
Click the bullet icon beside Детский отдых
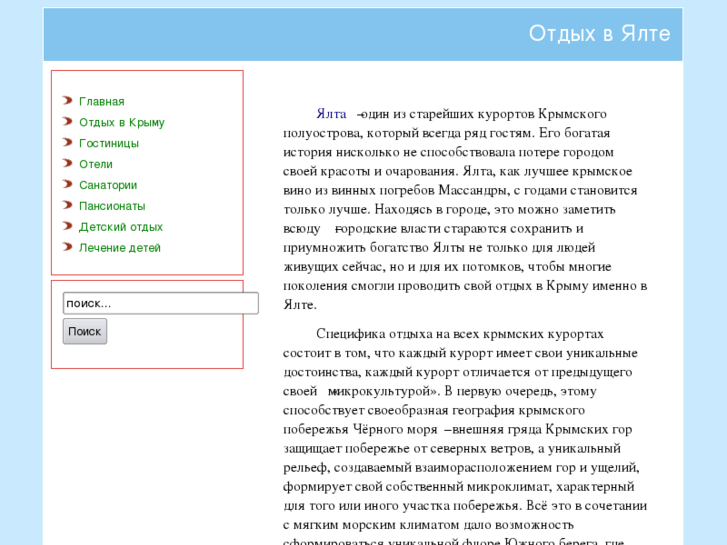pyautogui.click(x=67, y=227)
